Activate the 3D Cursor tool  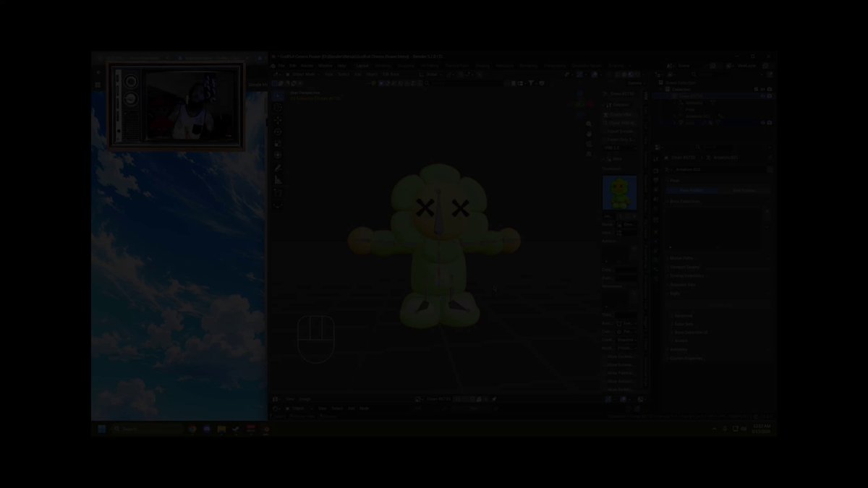pyautogui.click(x=278, y=108)
